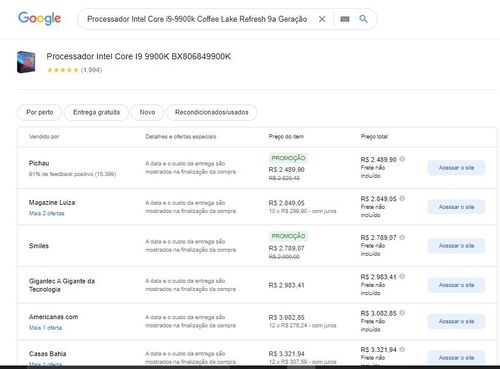Click the star rating of the product
This screenshot has width=500, height=369.
pos(63,70)
